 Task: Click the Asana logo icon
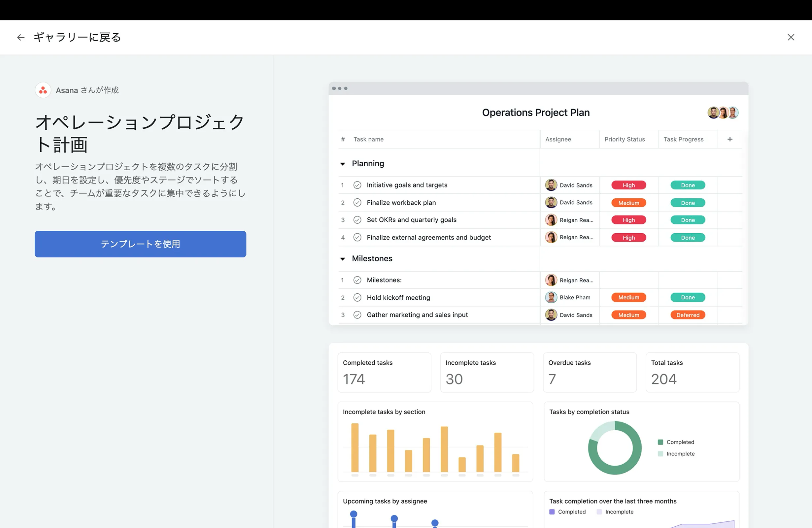coord(43,90)
